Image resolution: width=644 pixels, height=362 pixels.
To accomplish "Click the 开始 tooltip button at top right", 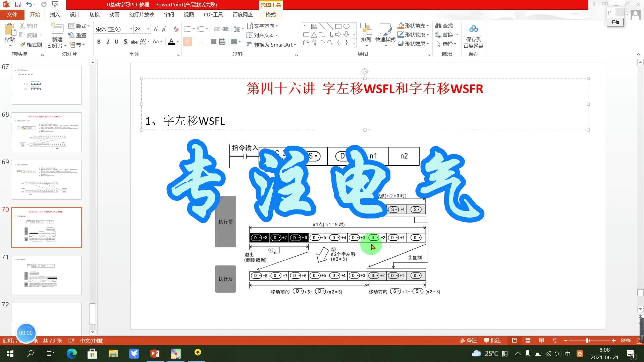I will [x=615, y=22].
